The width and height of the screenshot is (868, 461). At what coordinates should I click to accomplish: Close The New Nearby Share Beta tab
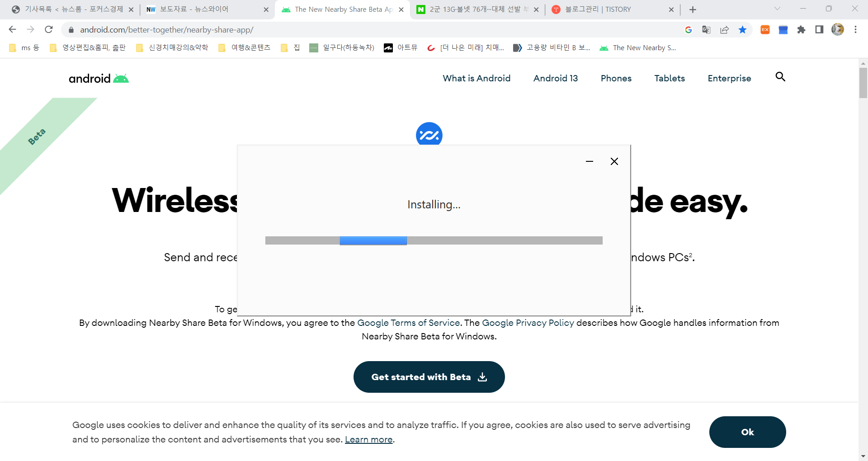[401, 9]
